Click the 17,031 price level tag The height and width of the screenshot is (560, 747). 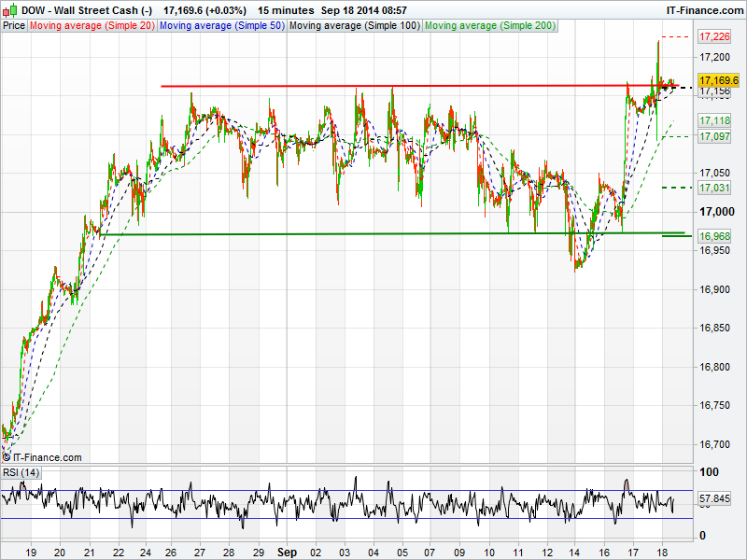(714, 188)
